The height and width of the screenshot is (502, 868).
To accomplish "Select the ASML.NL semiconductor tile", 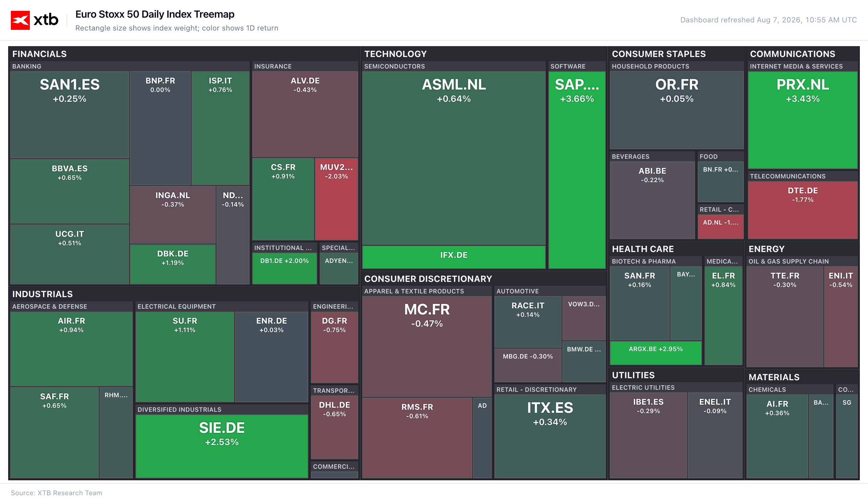I will pos(454,158).
